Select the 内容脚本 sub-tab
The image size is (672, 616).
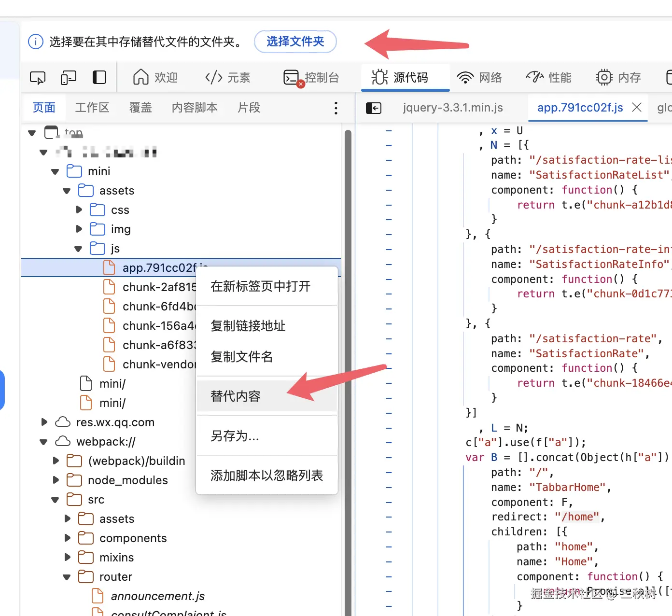(195, 107)
